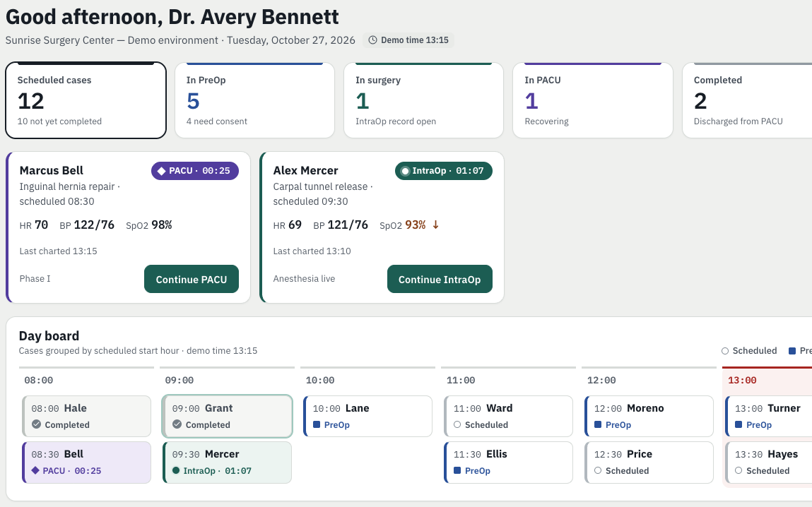The image size is (812, 507).
Task: Click the Day board heading
Action: 49,336
